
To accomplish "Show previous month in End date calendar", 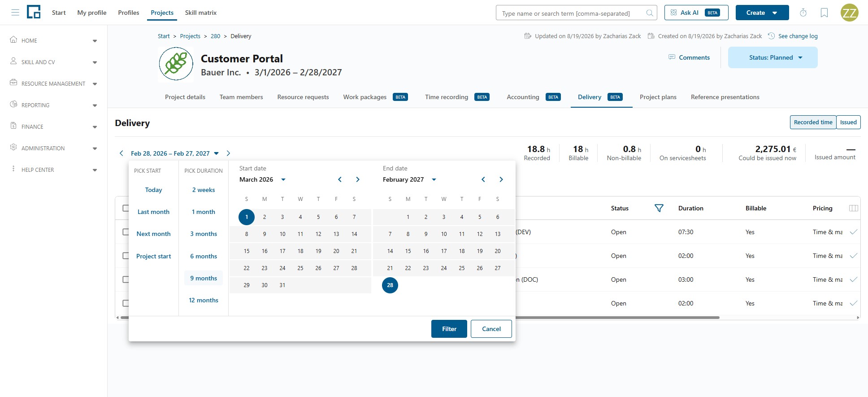I will pyautogui.click(x=483, y=179).
